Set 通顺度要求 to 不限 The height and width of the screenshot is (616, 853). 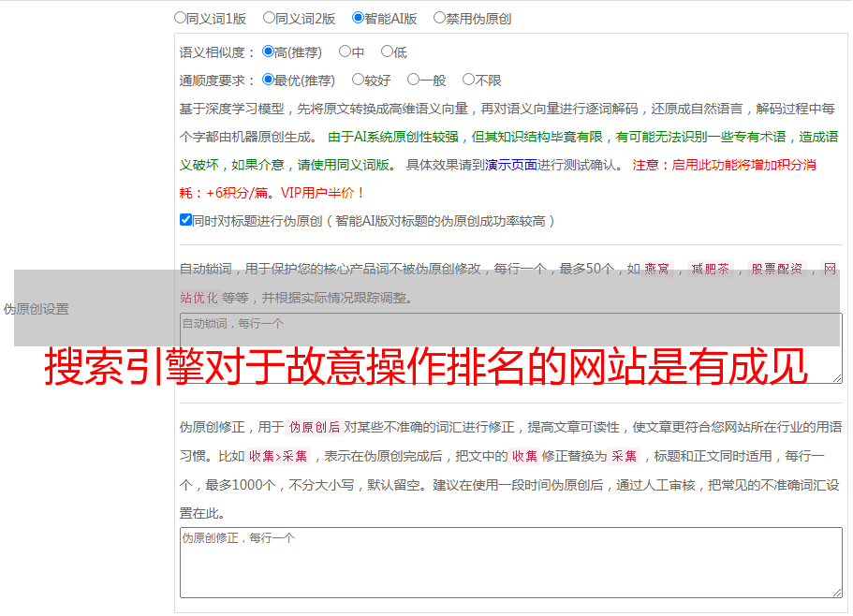[x=468, y=80]
